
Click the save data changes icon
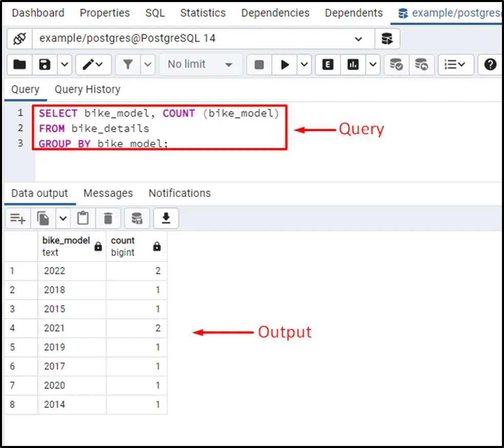tap(137, 219)
